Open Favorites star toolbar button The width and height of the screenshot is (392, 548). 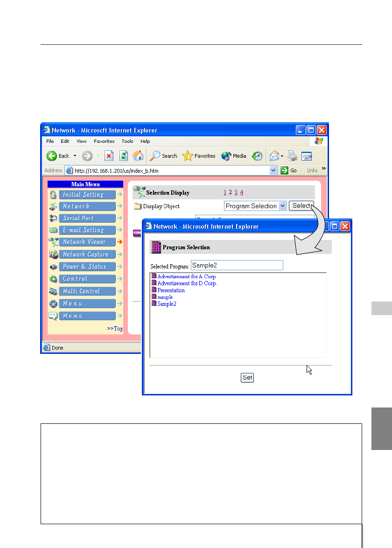tap(199, 156)
